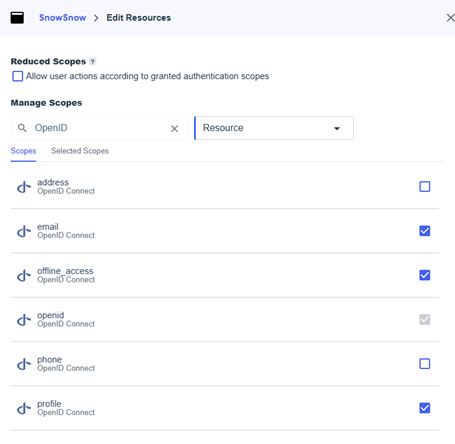
Task: Clear the OpenID search text
Action: click(x=174, y=128)
